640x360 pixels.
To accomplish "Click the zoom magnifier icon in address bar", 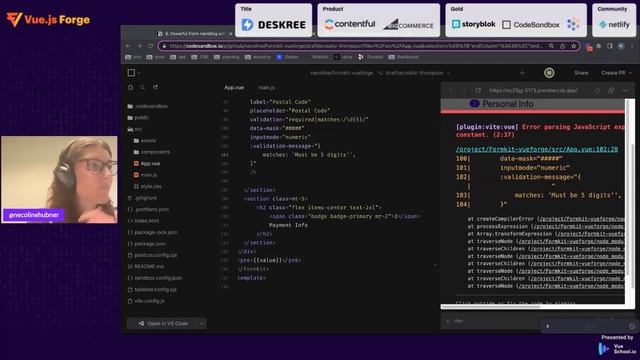I will [x=551, y=46].
